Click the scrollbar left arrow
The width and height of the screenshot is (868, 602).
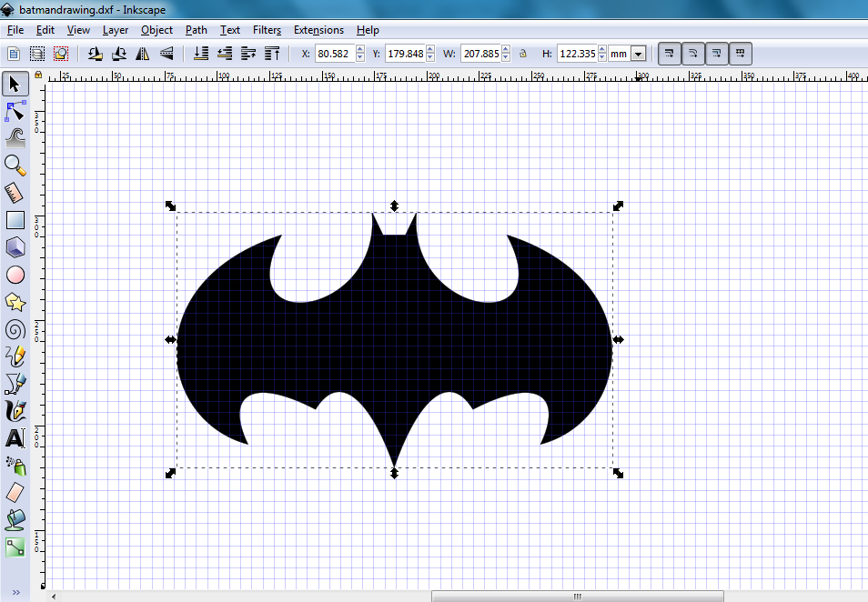point(54,597)
